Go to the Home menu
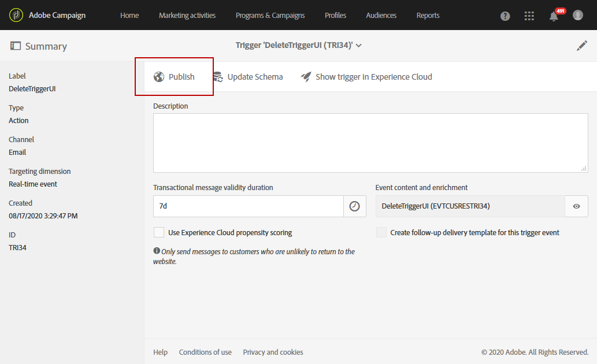The height and width of the screenshot is (364, 597). [129, 15]
